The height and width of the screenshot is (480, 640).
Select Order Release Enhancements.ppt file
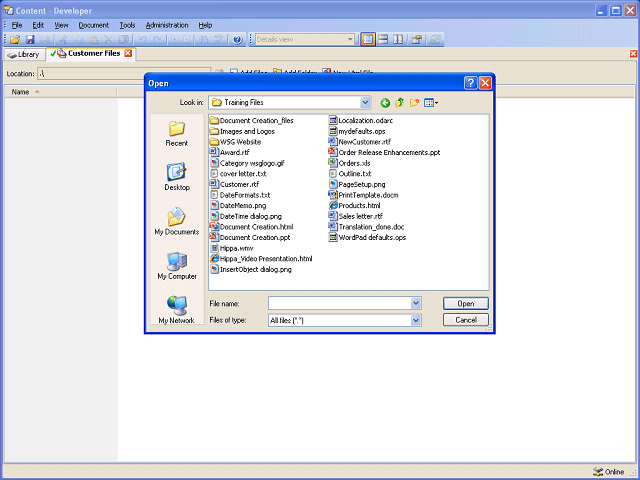point(384,153)
